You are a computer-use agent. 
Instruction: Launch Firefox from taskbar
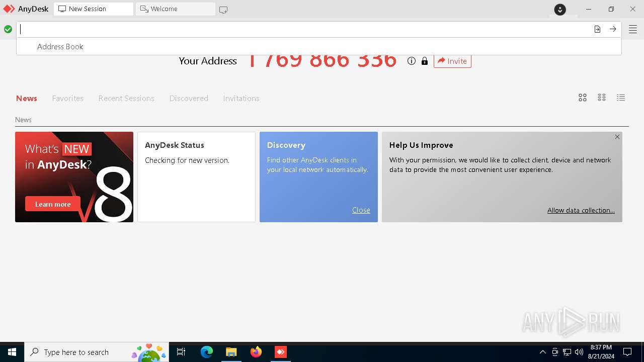point(256,352)
